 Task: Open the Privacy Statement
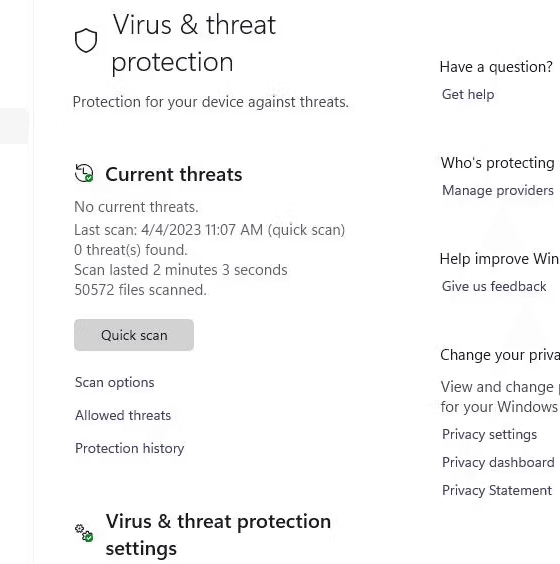pyautogui.click(x=497, y=491)
